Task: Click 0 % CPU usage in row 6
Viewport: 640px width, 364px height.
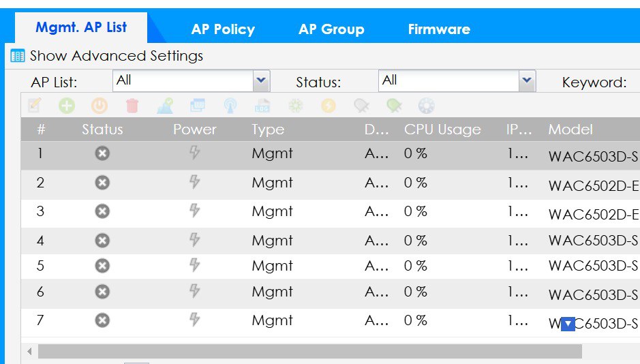Action: [416, 292]
